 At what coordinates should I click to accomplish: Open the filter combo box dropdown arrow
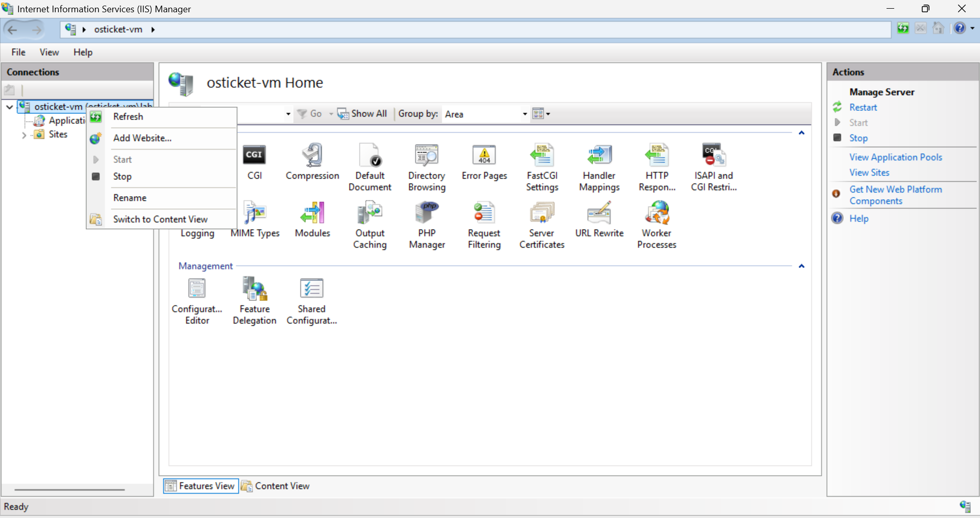(x=288, y=114)
